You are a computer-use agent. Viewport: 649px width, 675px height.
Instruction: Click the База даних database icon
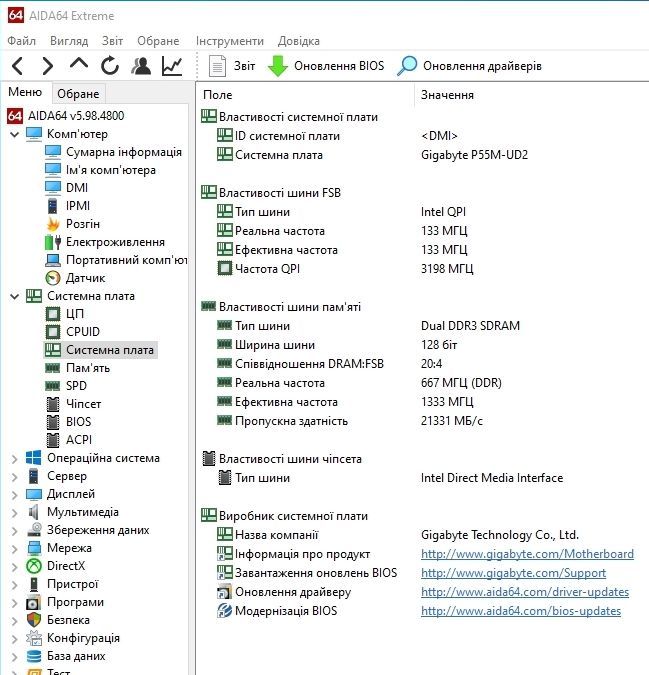tap(34, 656)
